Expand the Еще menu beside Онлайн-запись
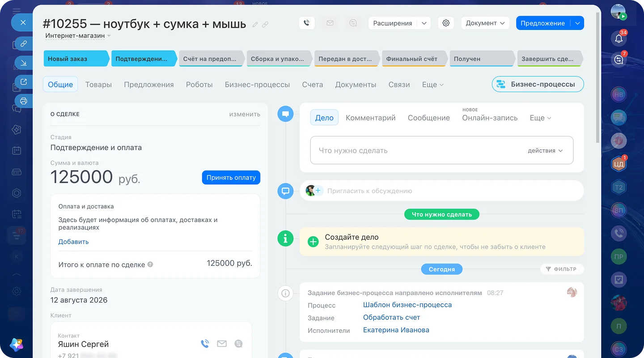 point(540,118)
